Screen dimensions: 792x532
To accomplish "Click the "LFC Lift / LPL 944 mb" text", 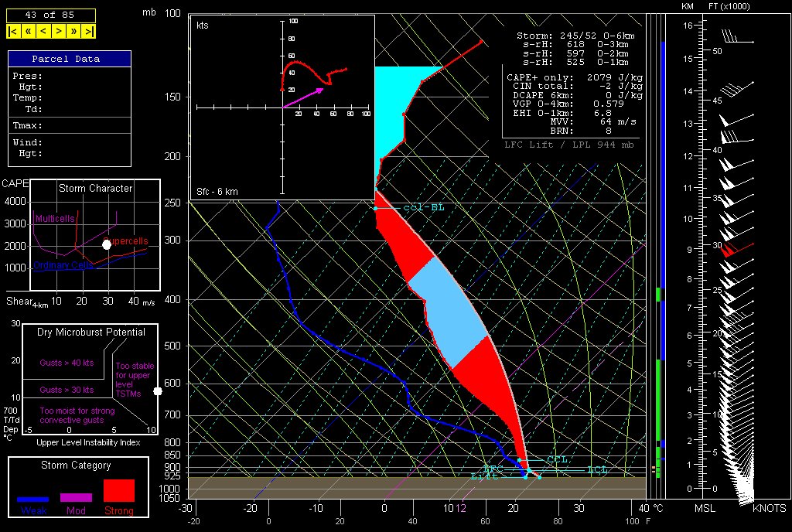I will [568, 144].
